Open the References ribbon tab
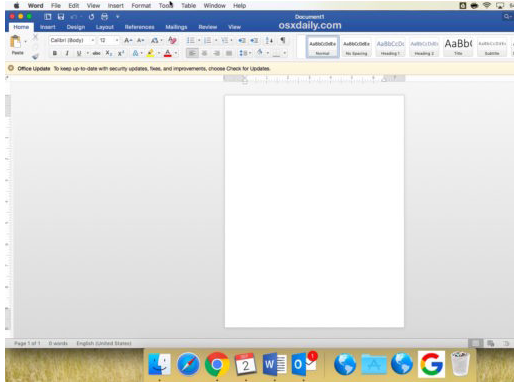Viewport: 514px width, 387px height. coord(139,27)
